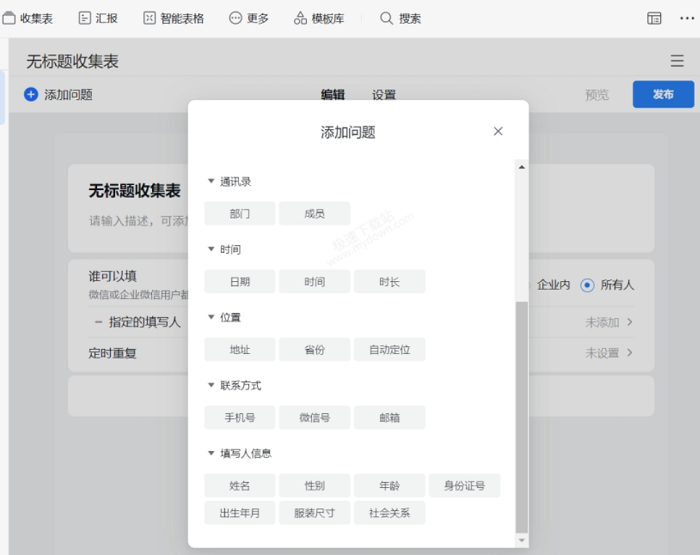Open the 模板库 template library icon

pyautogui.click(x=300, y=18)
